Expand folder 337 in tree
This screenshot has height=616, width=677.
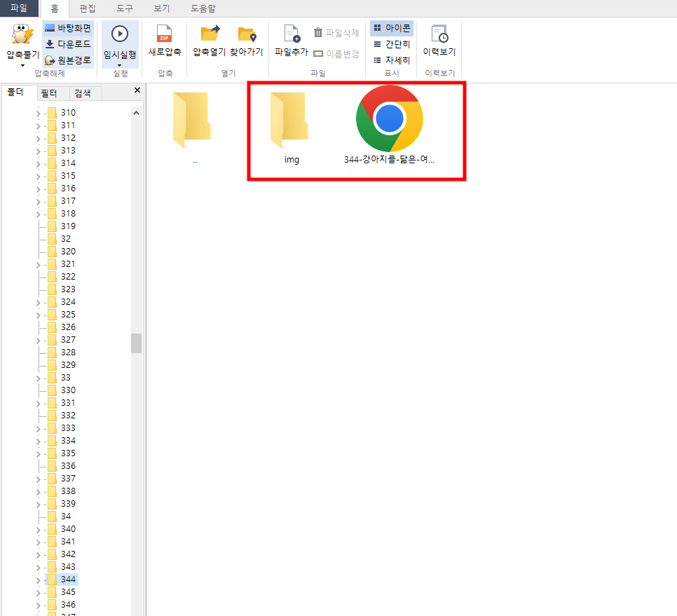coord(38,479)
